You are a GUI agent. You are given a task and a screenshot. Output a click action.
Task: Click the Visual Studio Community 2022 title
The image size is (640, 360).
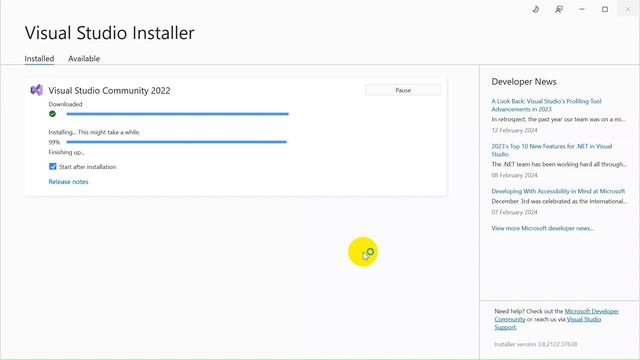[x=109, y=91]
